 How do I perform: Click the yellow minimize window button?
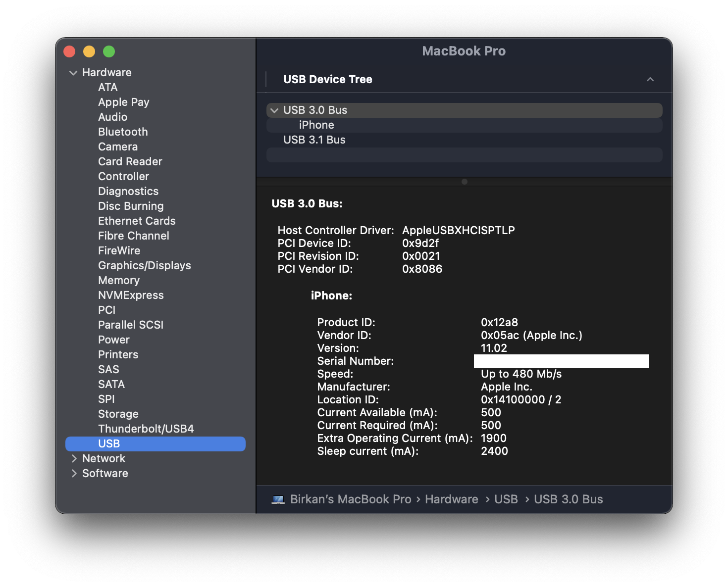pos(89,51)
